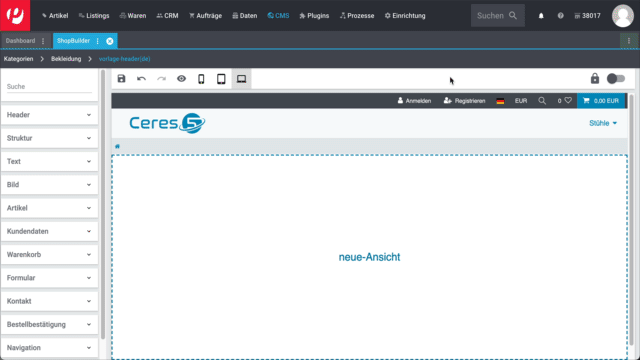Switch to the Dashboard tab

pos(20,41)
